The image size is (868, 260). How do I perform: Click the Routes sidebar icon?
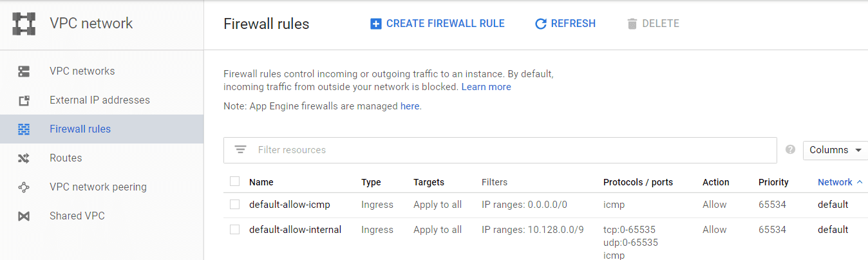[x=24, y=158]
